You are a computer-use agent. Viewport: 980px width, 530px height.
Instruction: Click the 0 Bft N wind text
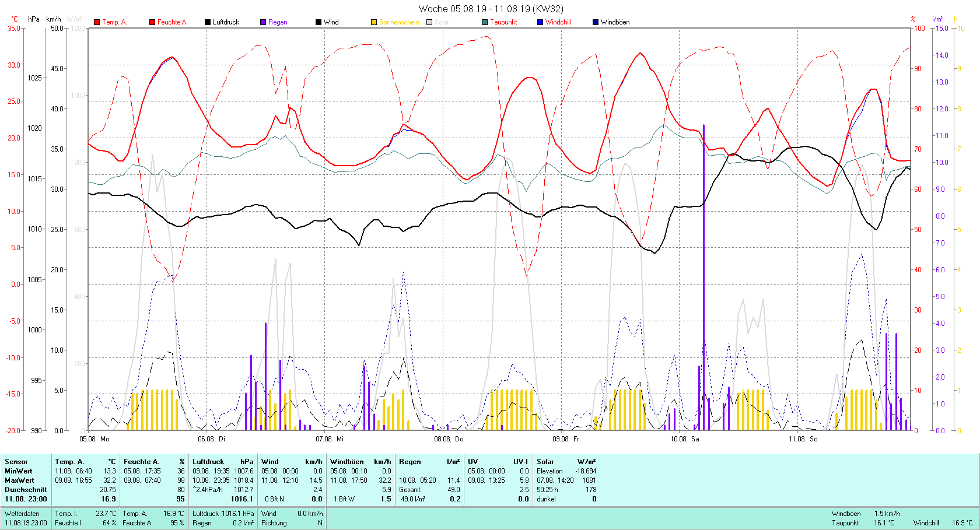[274, 499]
